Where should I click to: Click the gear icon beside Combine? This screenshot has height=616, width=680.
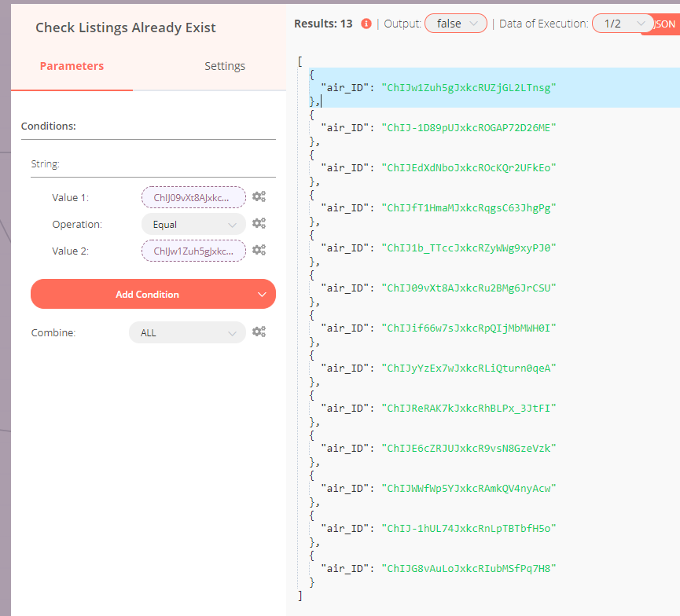pyautogui.click(x=259, y=332)
